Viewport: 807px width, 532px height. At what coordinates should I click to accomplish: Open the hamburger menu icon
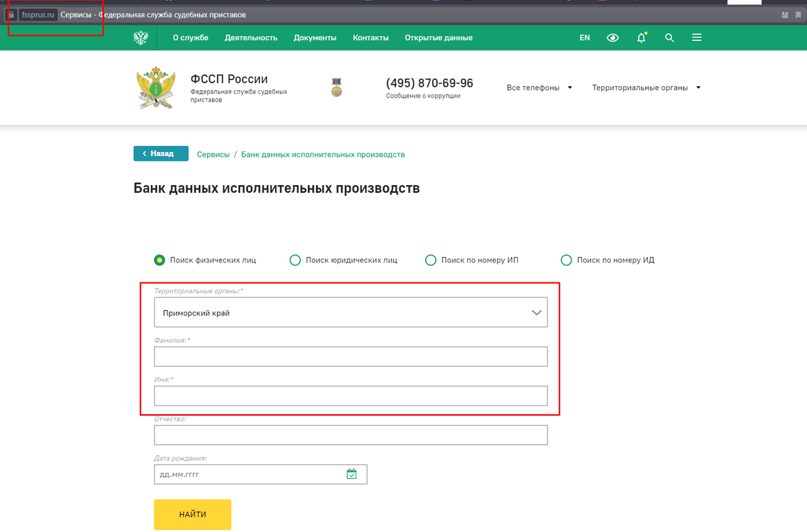point(697,38)
